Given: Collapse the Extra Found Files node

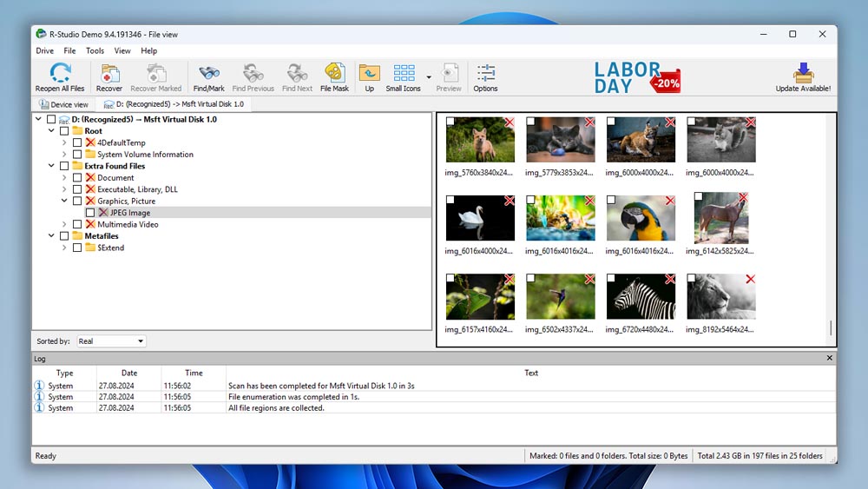Looking at the screenshot, I should tap(51, 166).
